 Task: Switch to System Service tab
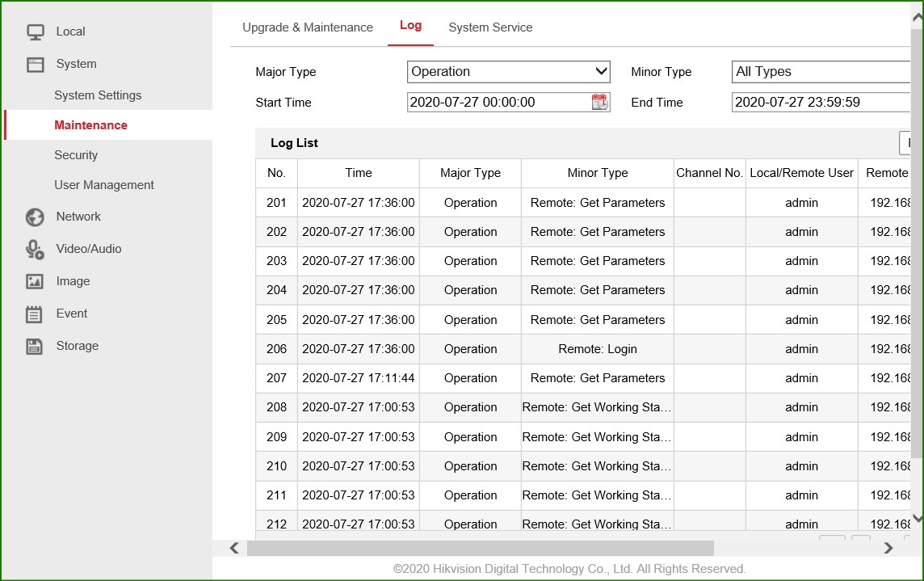[x=490, y=27]
